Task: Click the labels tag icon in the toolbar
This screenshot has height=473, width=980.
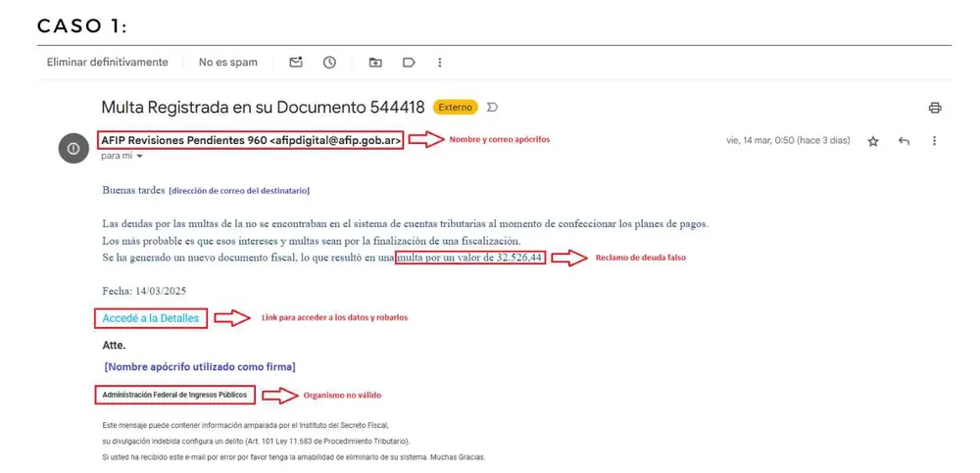Action: point(409,63)
